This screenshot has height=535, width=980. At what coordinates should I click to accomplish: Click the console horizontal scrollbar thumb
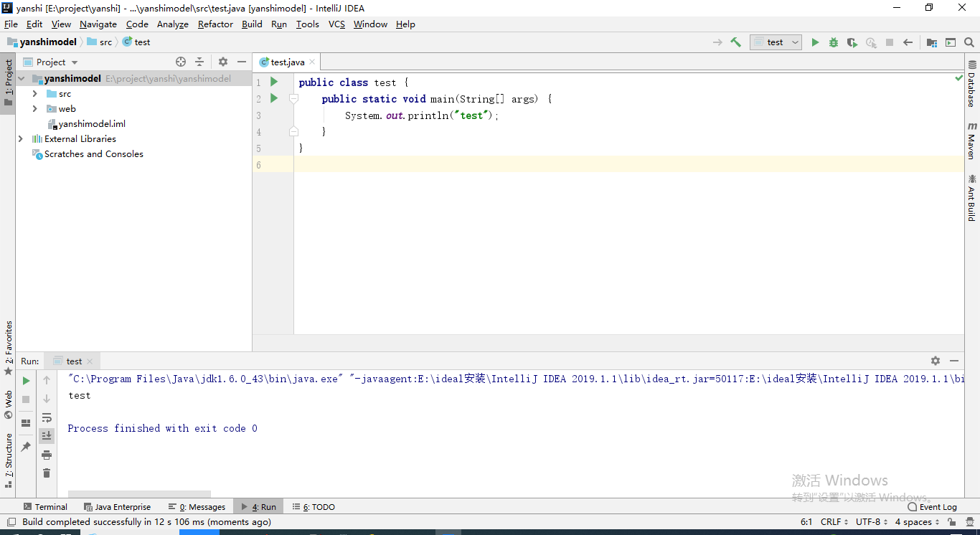click(139, 494)
